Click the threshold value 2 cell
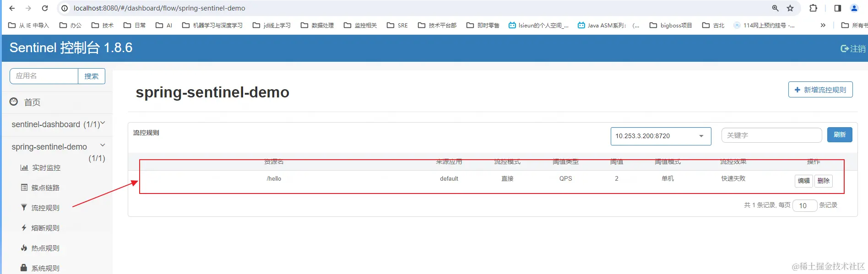Image resolution: width=868 pixels, height=274 pixels. pyautogui.click(x=617, y=179)
